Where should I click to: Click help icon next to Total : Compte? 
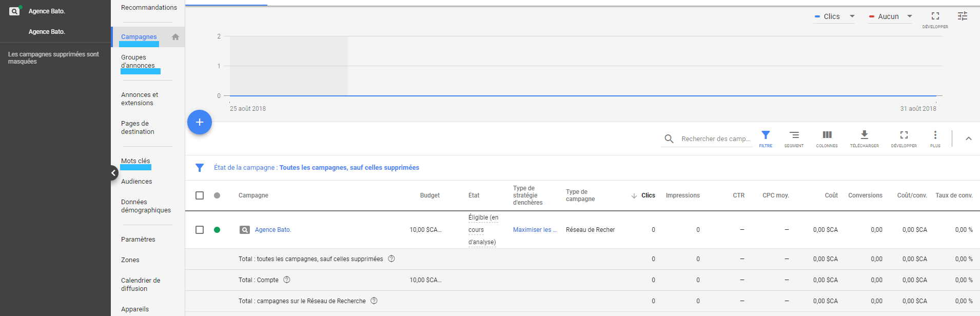287,280
